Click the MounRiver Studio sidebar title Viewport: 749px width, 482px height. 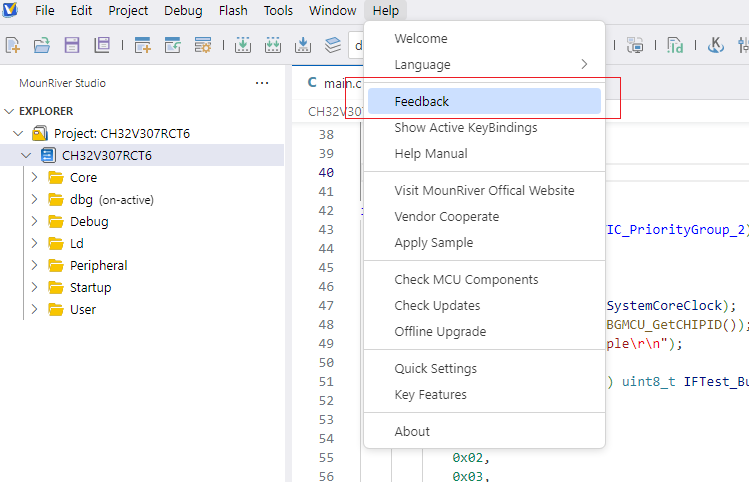coord(62,83)
